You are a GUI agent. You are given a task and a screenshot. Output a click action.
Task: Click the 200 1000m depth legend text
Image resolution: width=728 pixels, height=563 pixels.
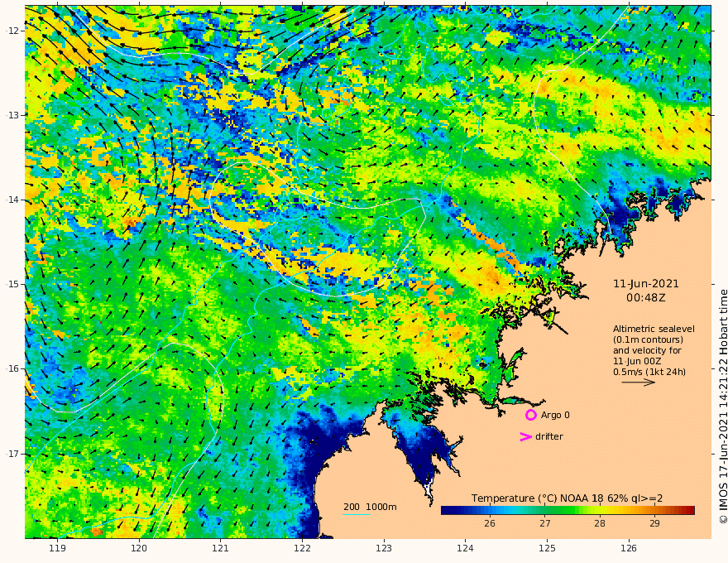coord(370,507)
